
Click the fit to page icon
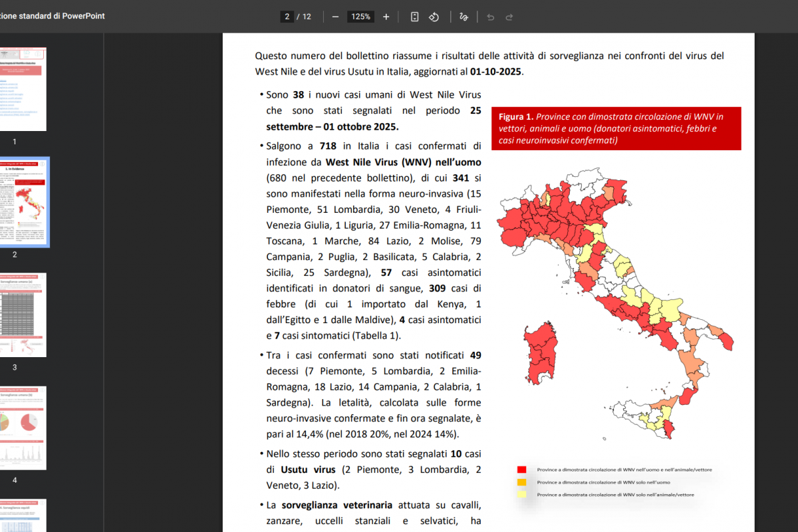pos(414,17)
